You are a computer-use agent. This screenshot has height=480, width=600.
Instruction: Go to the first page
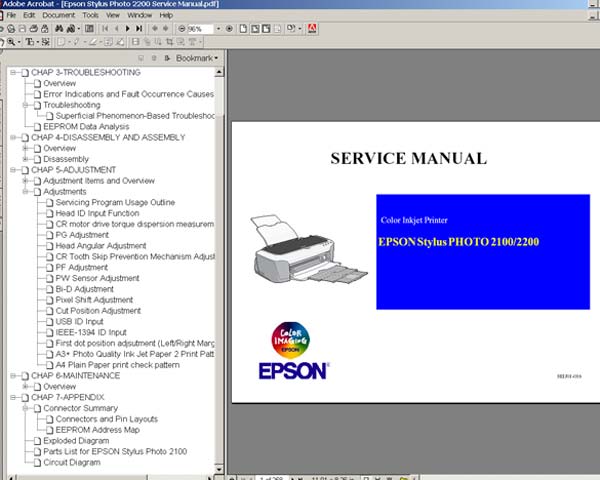(106, 29)
